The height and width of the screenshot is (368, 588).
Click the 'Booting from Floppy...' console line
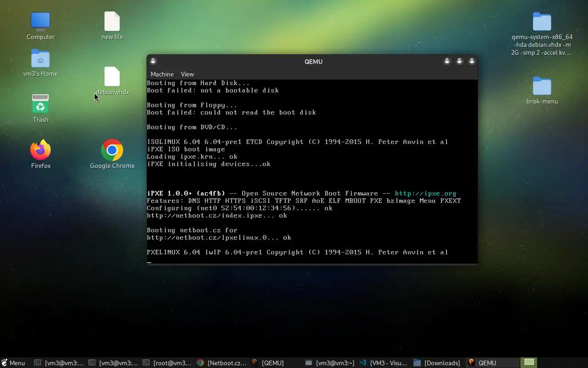click(192, 105)
